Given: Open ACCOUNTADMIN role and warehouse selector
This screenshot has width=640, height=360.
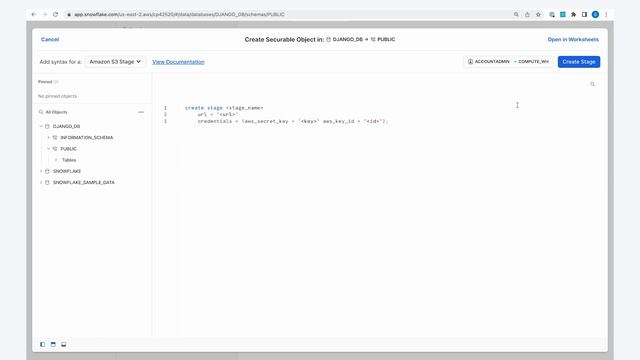Looking at the screenshot, I should click(x=509, y=62).
